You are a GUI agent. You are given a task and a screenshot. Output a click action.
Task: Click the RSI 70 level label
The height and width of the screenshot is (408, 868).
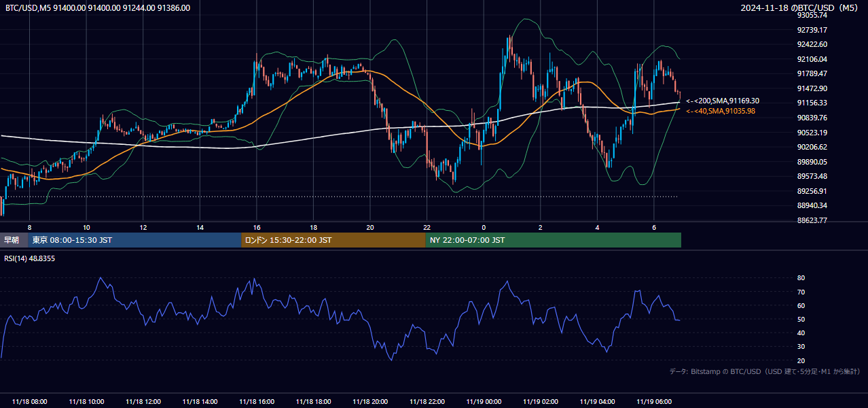pyautogui.click(x=801, y=292)
